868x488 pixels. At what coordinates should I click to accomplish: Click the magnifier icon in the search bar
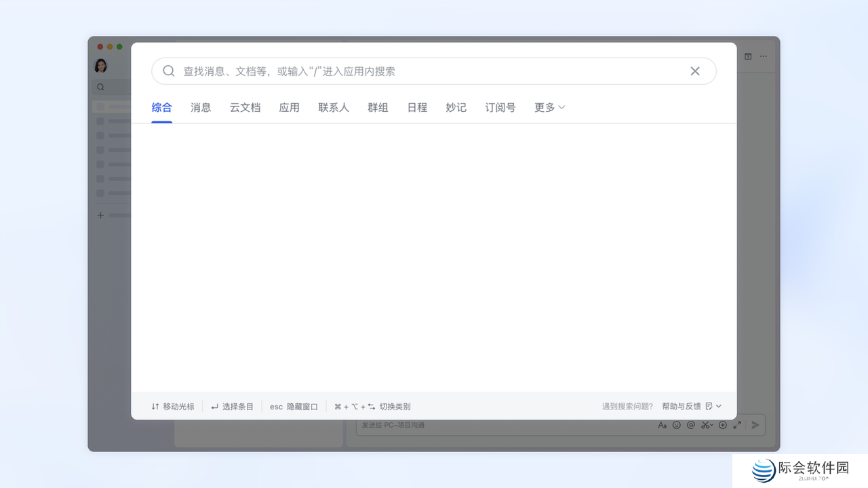pyautogui.click(x=169, y=71)
